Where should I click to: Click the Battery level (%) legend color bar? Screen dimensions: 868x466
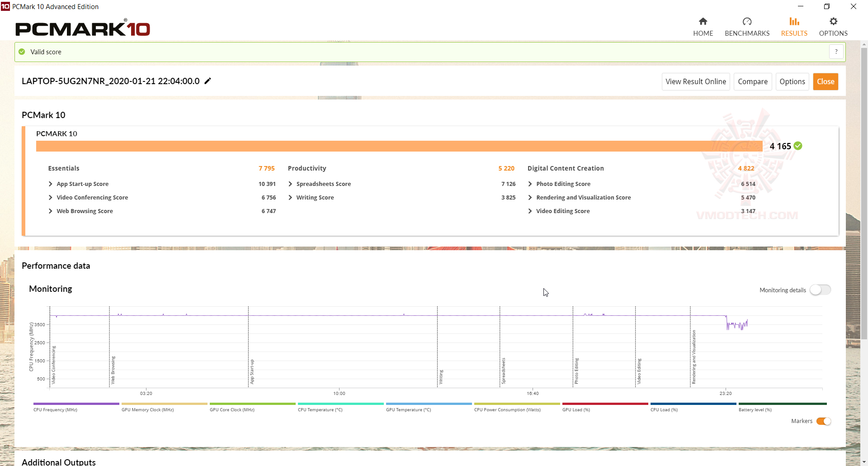(783, 404)
